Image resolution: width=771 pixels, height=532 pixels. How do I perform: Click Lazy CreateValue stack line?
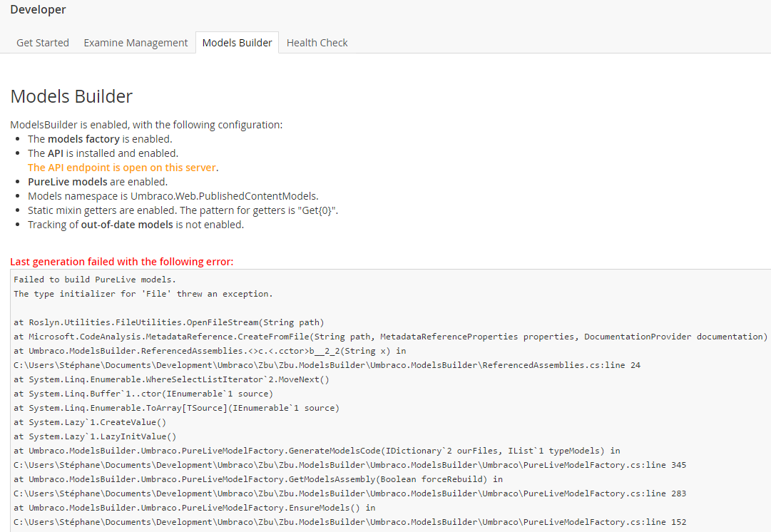90,422
